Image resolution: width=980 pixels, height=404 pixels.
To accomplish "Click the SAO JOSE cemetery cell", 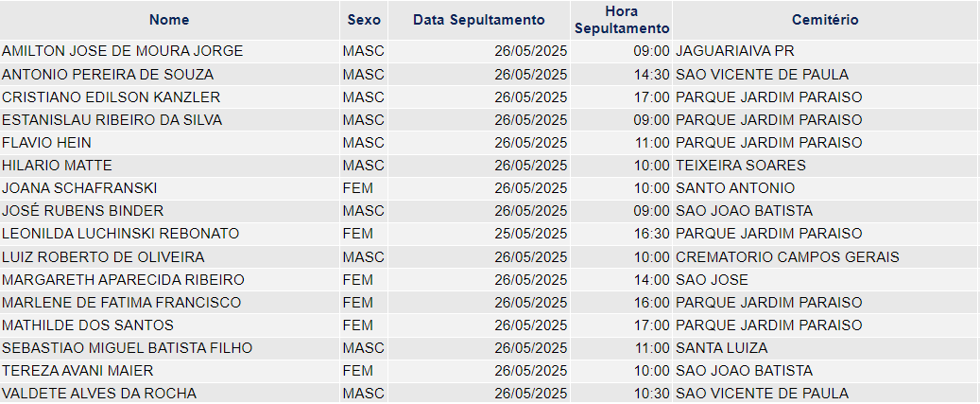I will (825, 279).
